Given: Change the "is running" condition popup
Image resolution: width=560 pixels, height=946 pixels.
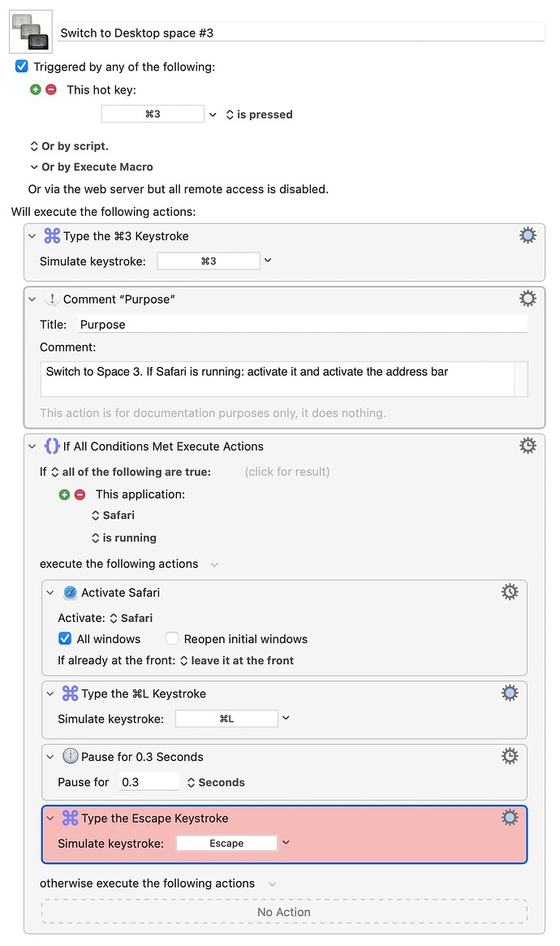Looking at the screenshot, I should click(123, 538).
